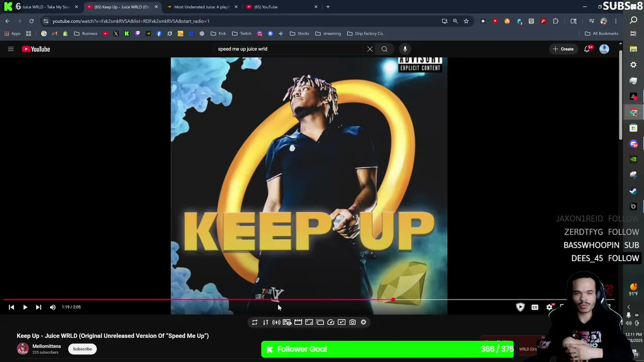Subscribe to Mellomittens channel
Viewport: 644px width, 362px height.
coord(82,349)
